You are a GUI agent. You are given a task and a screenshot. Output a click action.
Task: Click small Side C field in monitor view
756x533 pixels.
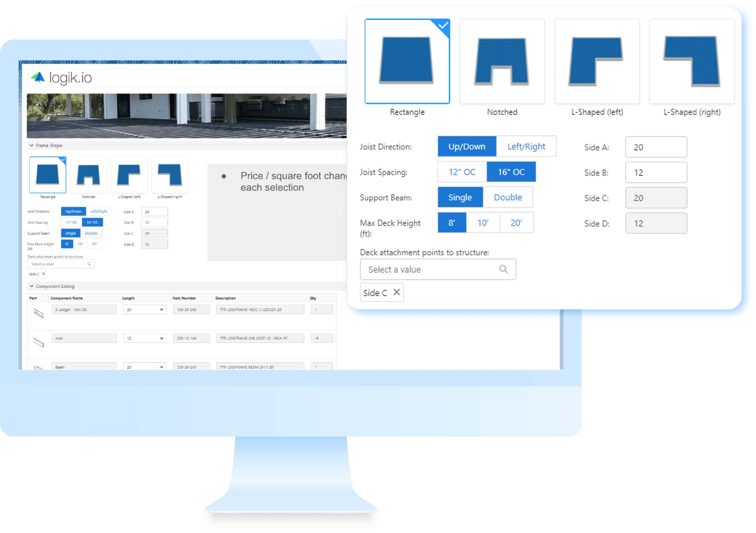click(x=154, y=233)
